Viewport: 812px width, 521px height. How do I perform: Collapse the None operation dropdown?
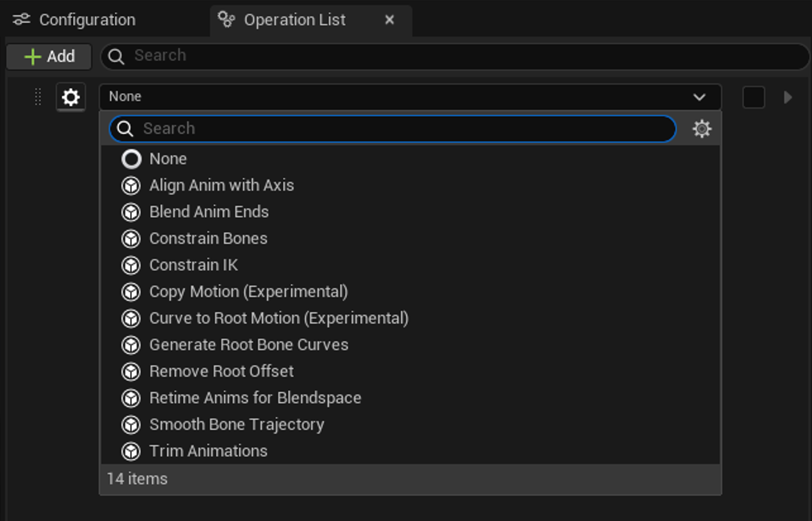tap(410, 97)
